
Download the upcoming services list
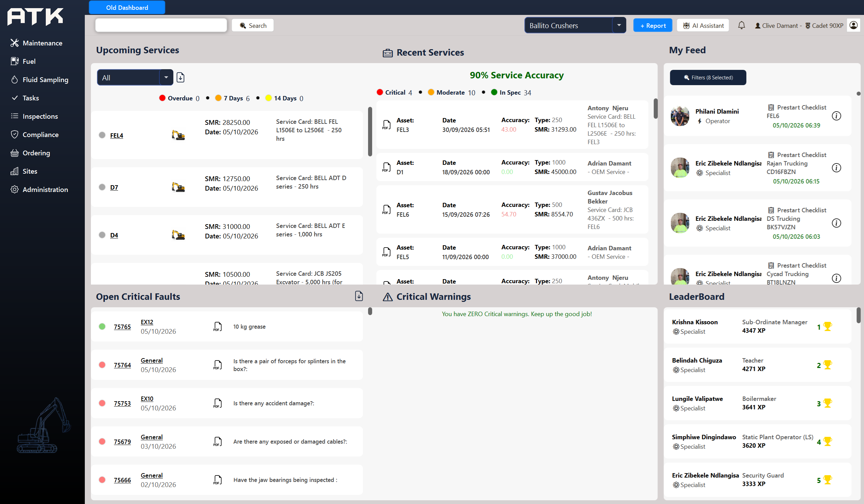click(180, 77)
